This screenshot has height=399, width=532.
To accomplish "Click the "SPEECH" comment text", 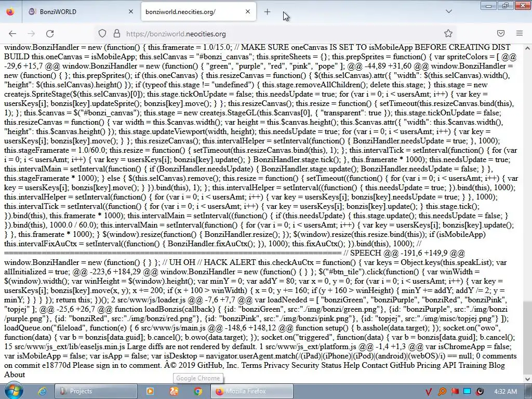I will click(366, 253).
